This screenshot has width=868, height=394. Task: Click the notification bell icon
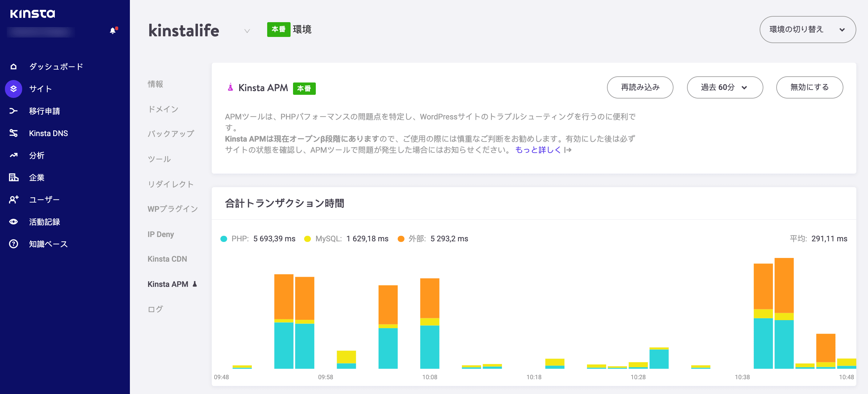click(x=113, y=31)
